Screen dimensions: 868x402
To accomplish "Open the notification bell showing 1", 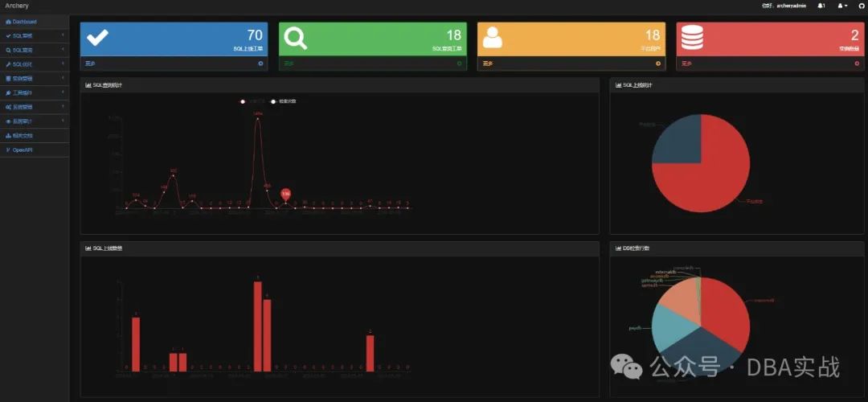I will [821, 6].
